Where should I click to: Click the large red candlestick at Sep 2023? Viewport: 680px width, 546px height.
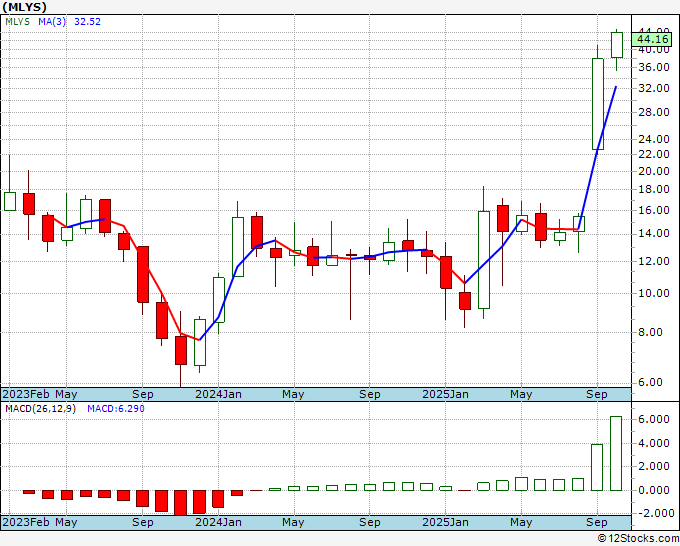coord(143,274)
